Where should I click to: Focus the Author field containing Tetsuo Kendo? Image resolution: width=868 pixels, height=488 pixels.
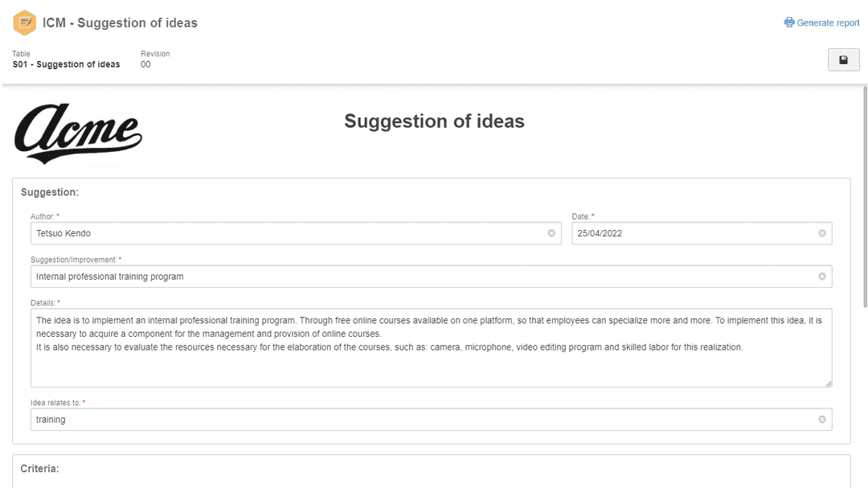tap(296, 233)
